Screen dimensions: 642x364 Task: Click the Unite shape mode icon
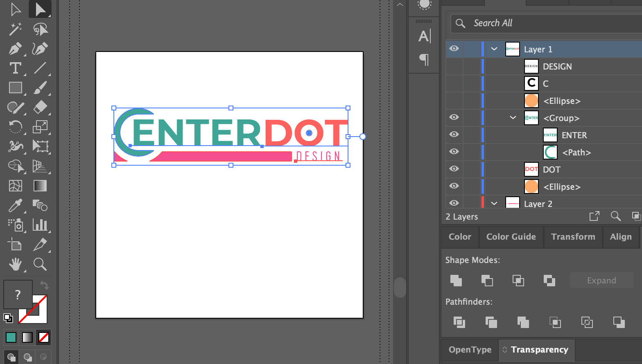pos(456,281)
